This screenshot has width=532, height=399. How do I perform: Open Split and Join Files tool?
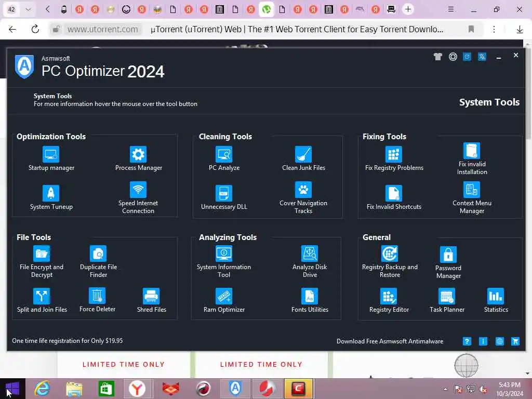coord(42,300)
